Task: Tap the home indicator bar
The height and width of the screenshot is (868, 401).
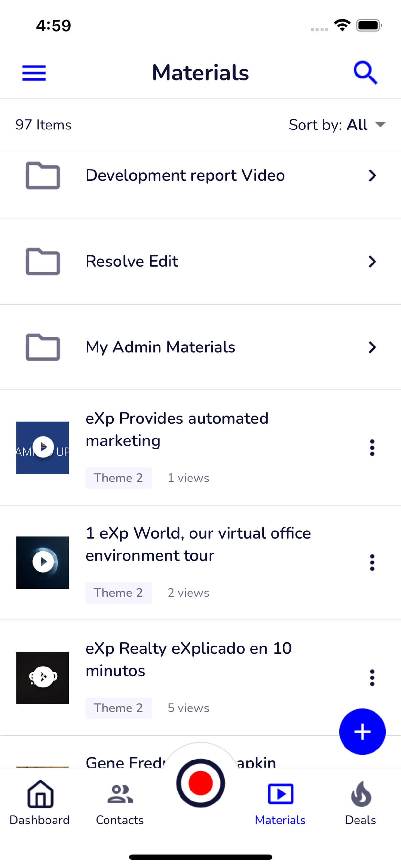Action: click(x=200, y=857)
